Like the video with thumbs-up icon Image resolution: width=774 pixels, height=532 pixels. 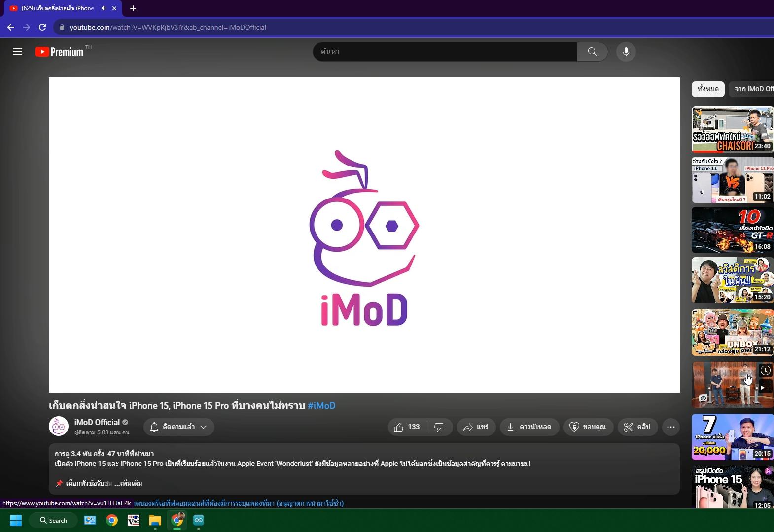[x=408, y=427]
